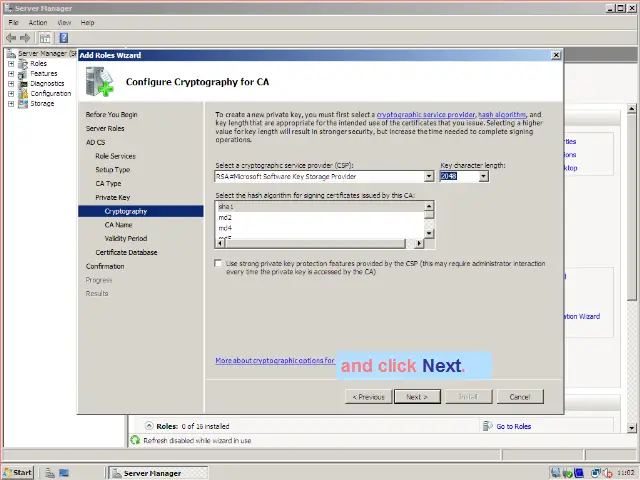The image size is (640, 480).
Task: Open the View menu
Action: click(64, 22)
